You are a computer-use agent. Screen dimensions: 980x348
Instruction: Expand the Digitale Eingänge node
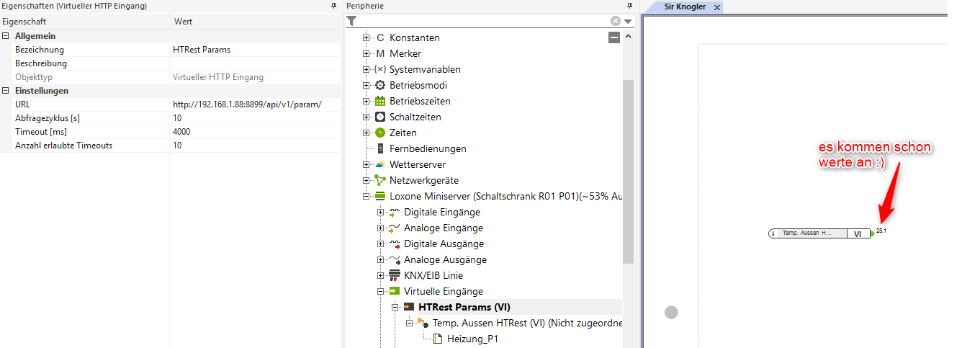click(x=381, y=212)
